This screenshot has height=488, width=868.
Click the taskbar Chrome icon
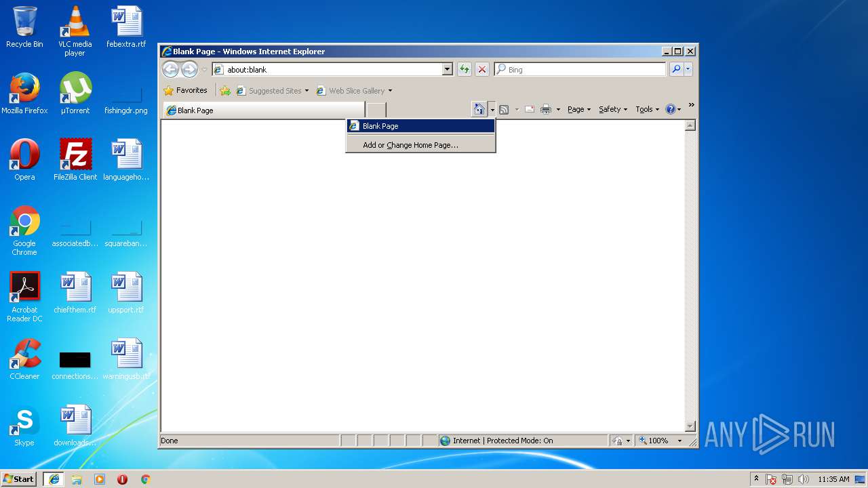pyautogui.click(x=145, y=479)
